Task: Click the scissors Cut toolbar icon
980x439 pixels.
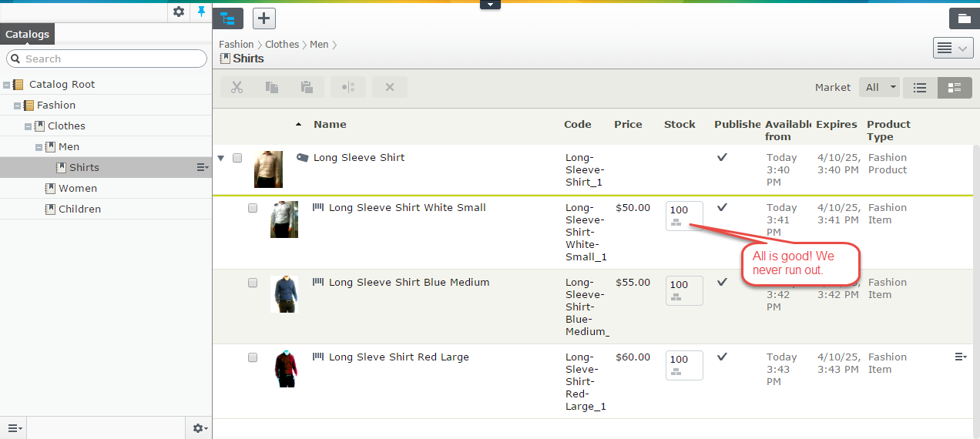Action: (237, 87)
